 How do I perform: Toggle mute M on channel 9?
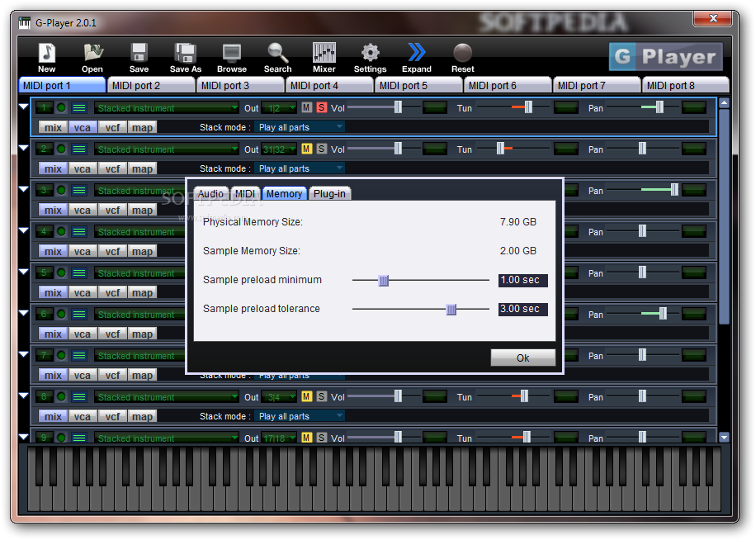point(307,438)
